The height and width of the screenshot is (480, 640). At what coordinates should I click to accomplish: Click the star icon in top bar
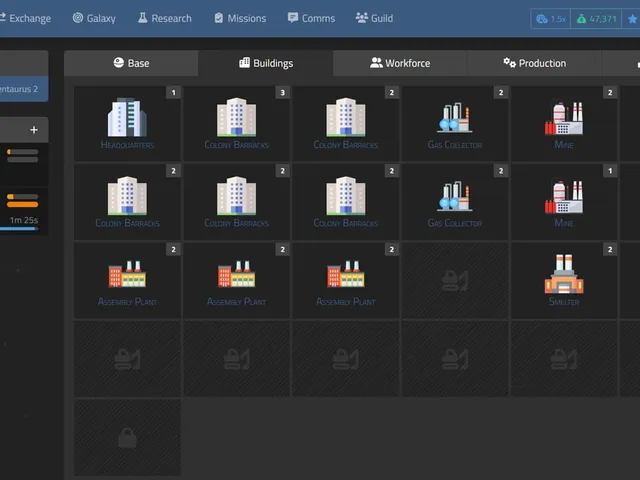tap(632, 19)
